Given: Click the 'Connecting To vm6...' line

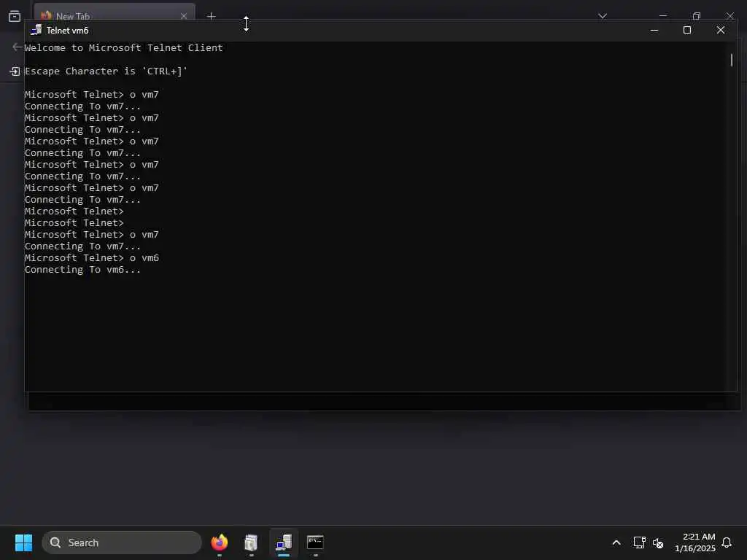Looking at the screenshot, I should [x=82, y=270].
